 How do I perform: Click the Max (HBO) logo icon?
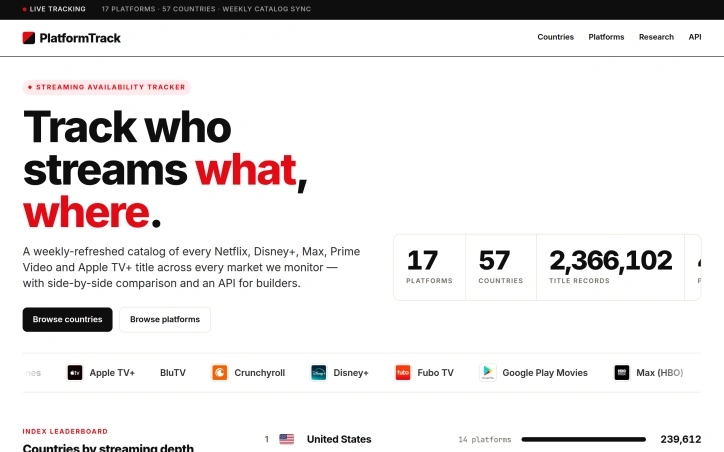(x=621, y=373)
